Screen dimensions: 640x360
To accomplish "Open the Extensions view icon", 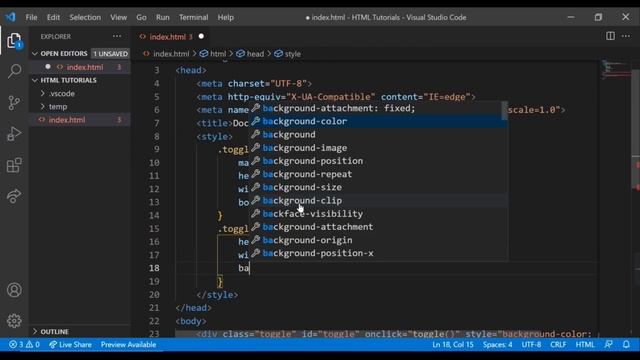I will tap(14, 165).
